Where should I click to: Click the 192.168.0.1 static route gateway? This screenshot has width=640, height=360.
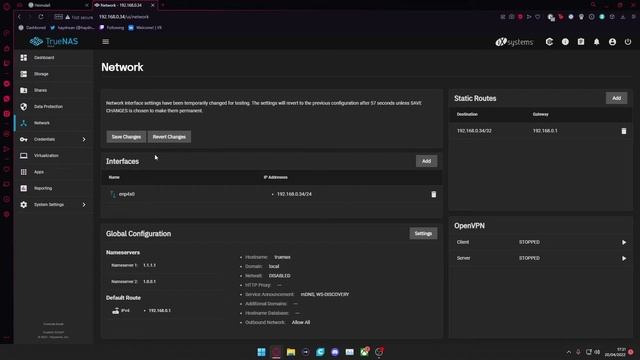(x=545, y=131)
